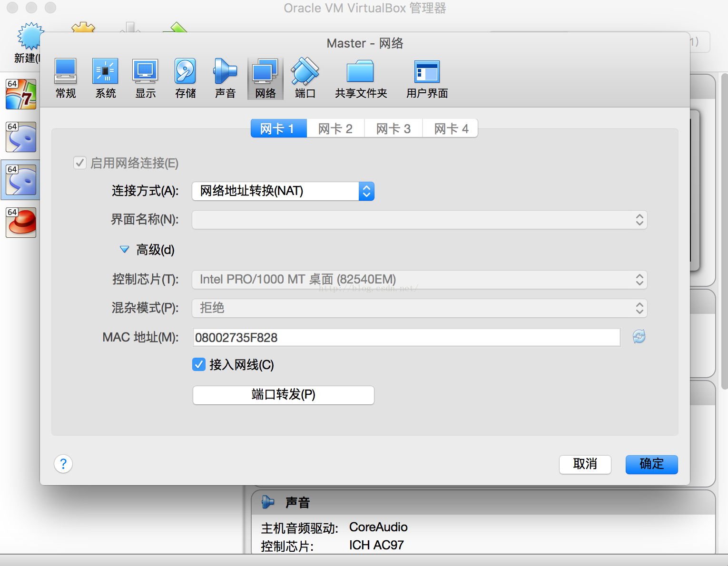Regenerate the MAC address with refresh icon
Image resolution: width=728 pixels, height=566 pixels.
[x=639, y=337]
